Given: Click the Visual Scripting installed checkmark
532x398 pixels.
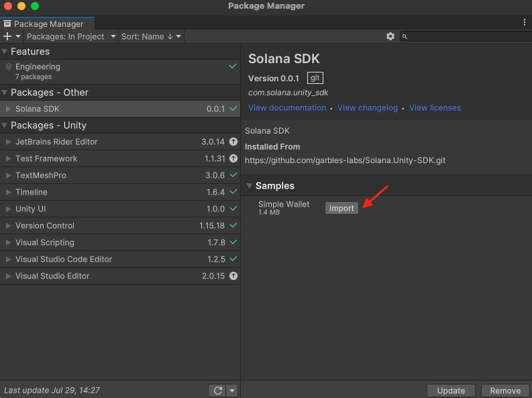Looking at the screenshot, I should (233, 242).
